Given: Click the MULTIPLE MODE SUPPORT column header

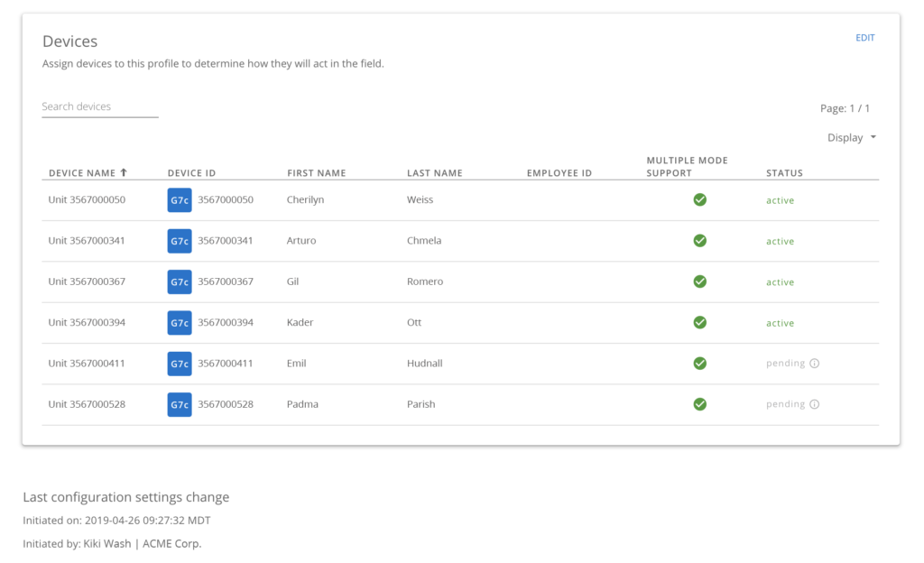Looking at the screenshot, I should pos(688,166).
